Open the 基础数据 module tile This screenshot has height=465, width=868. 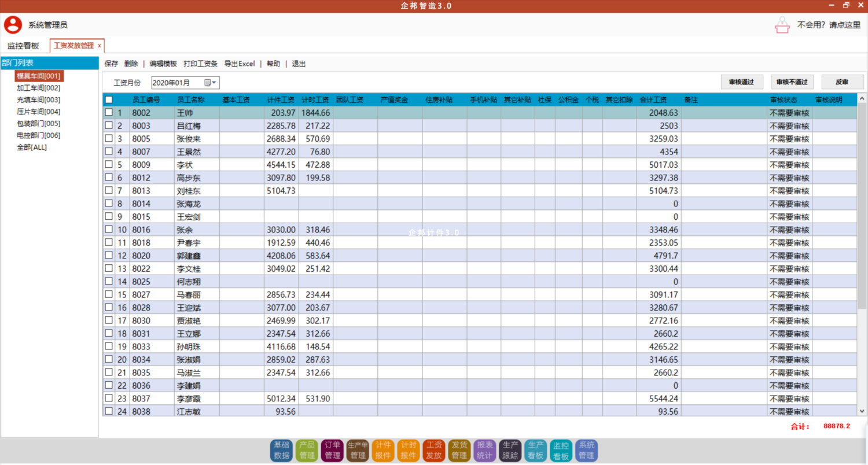(281, 450)
